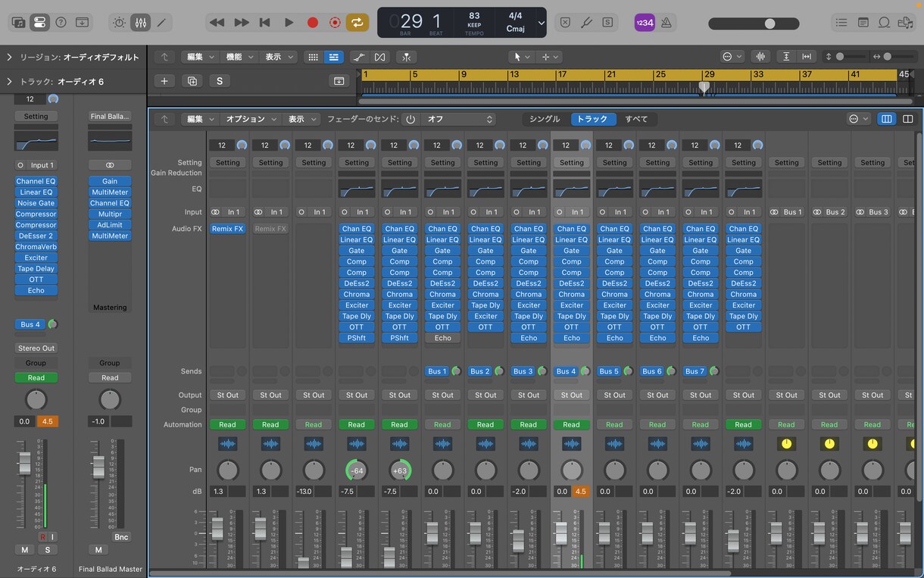Enable the metronome click icon
This screenshot has width=924, height=578.
coord(666,23)
